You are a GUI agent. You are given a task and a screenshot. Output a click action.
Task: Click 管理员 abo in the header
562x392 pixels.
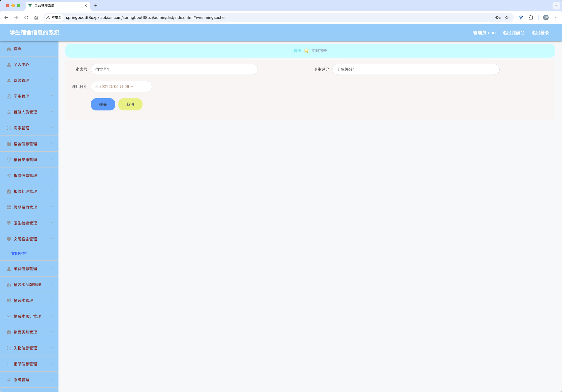[x=484, y=33]
